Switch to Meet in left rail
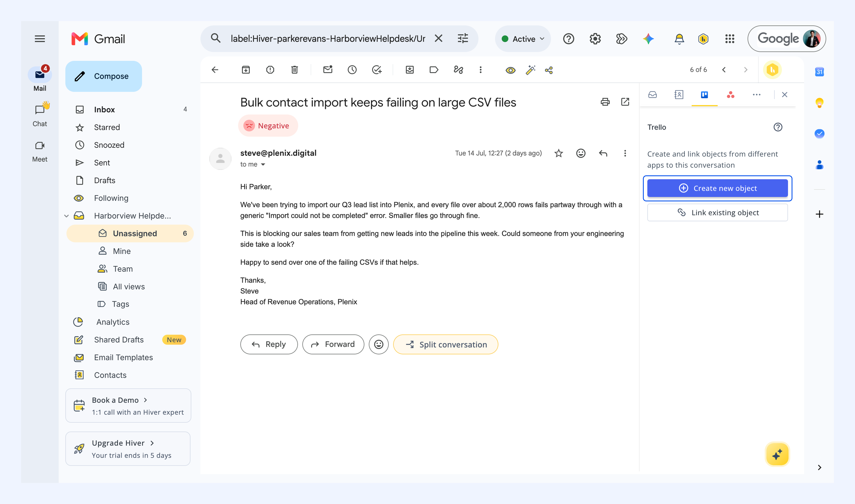Viewport: 855px width, 504px height. [x=40, y=152]
